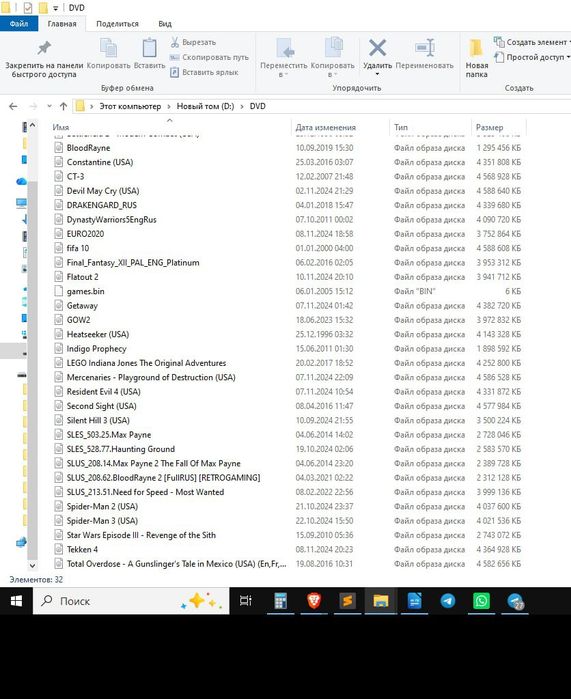Click the GOW2 file icon
Screen dimensions: 571x699
pyautogui.click(x=58, y=320)
